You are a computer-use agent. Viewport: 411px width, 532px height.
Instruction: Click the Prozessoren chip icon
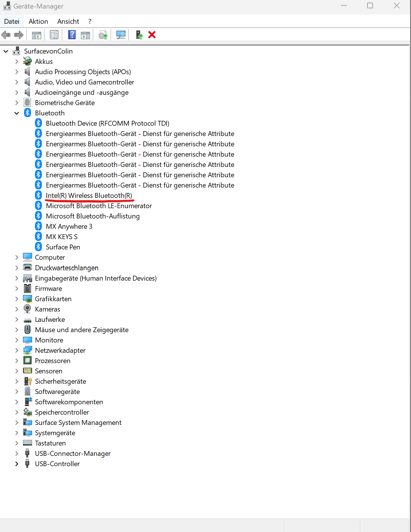(x=28, y=360)
